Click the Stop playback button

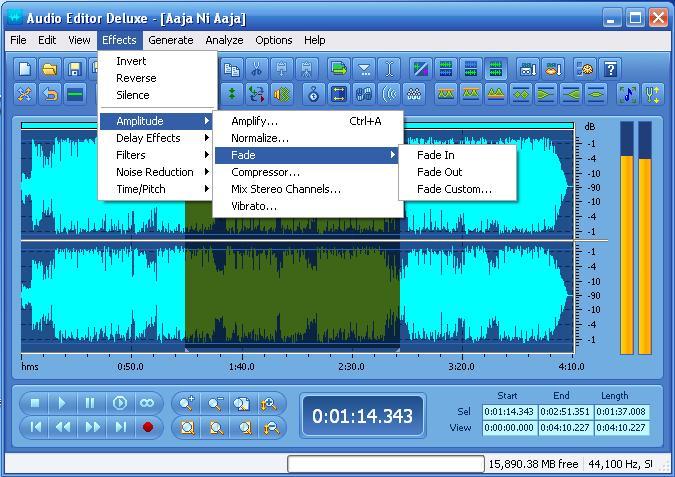coord(35,403)
